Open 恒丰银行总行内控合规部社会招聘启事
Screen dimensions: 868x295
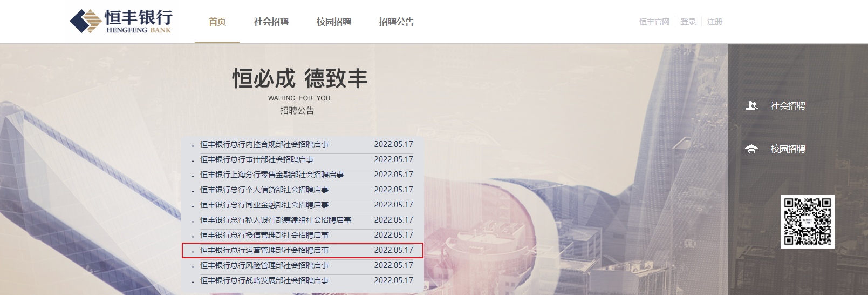click(264, 144)
